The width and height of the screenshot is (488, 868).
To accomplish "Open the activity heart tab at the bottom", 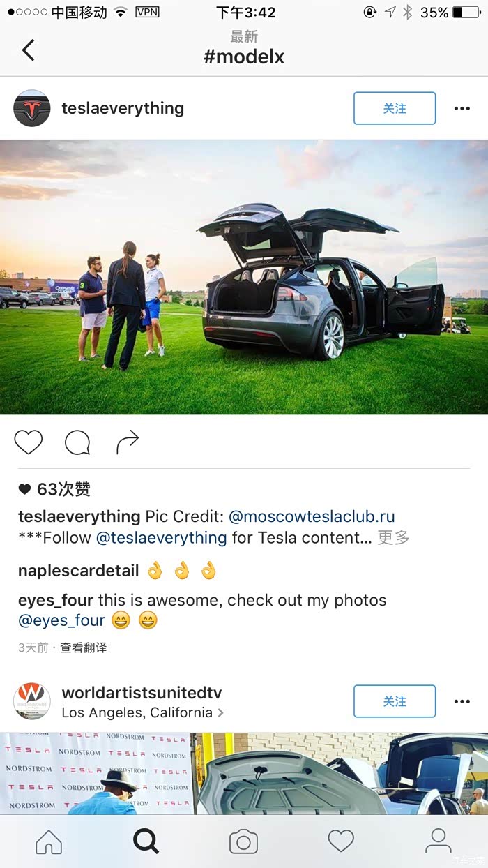I will click(x=341, y=841).
